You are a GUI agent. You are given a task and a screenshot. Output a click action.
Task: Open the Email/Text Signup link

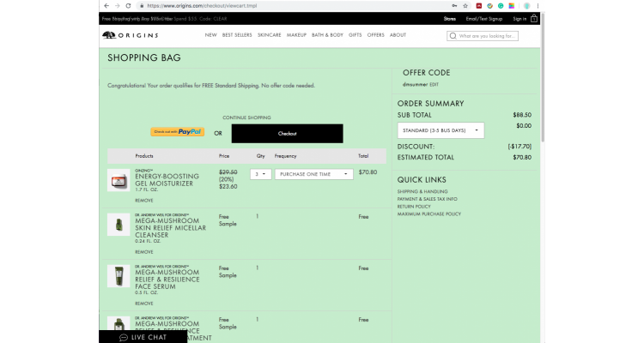click(483, 19)
